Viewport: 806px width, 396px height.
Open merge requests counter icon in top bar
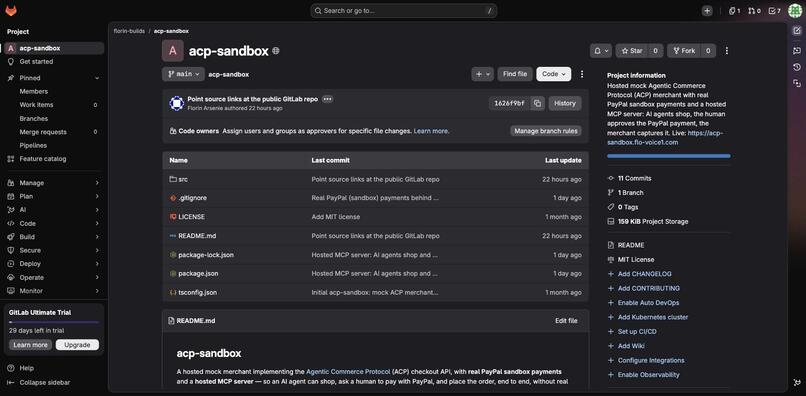tap(754, 11)
